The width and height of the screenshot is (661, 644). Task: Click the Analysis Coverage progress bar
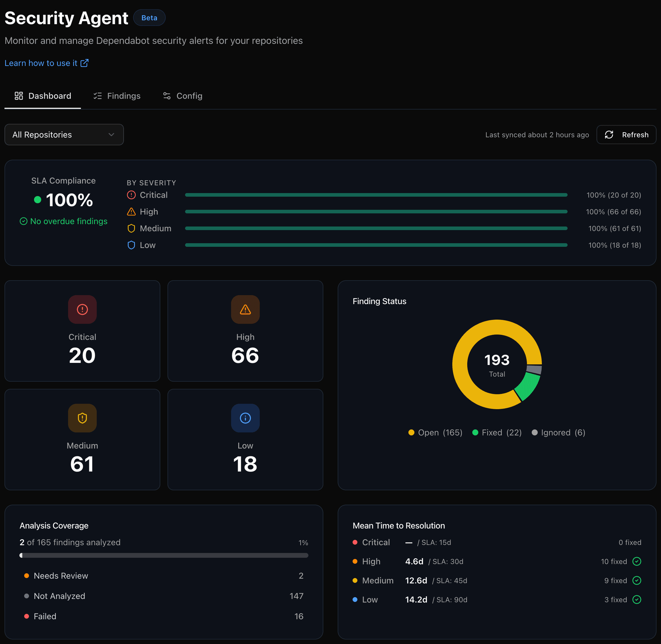click(x=164, y=555)
